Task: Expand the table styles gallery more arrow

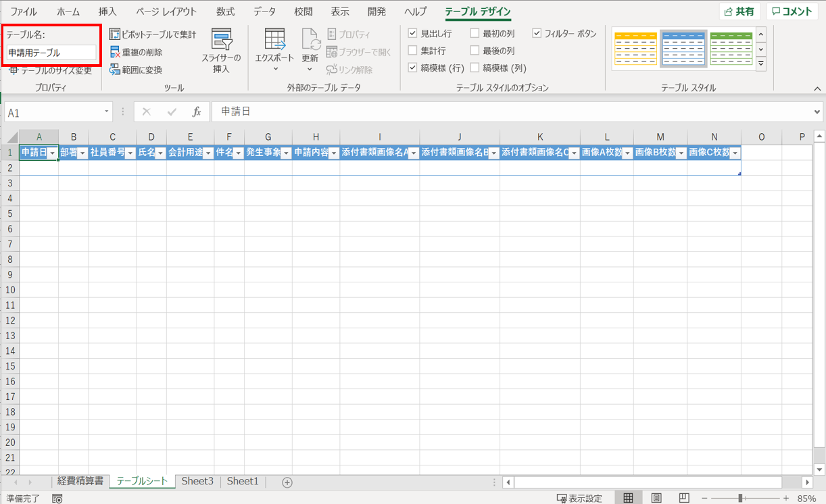Action: pos(761,63)
